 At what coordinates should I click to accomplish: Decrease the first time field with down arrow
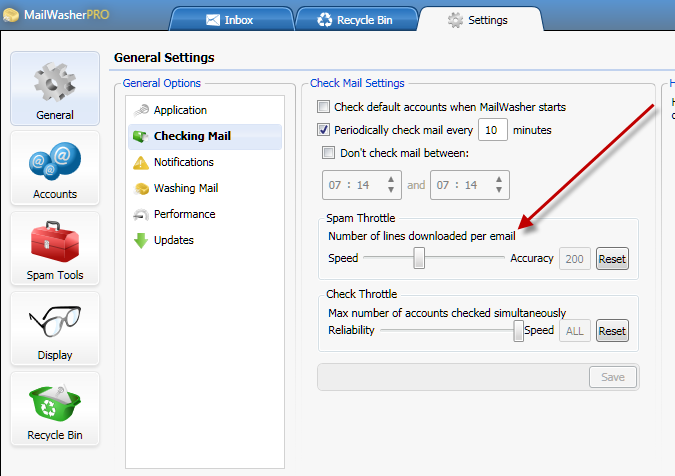pos(391,190)
